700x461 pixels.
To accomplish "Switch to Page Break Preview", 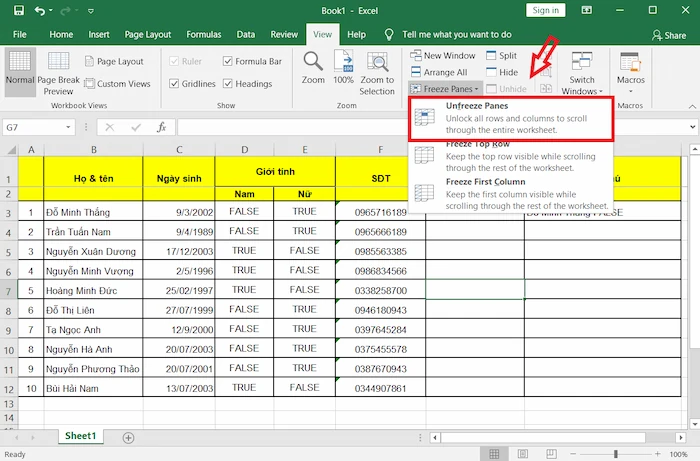I will 58,73.
